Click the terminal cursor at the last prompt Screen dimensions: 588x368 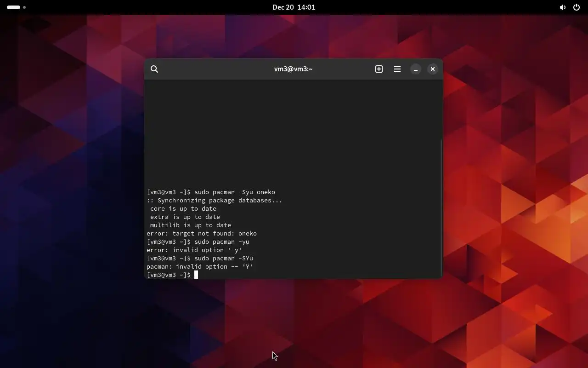[x=196, y=275]
